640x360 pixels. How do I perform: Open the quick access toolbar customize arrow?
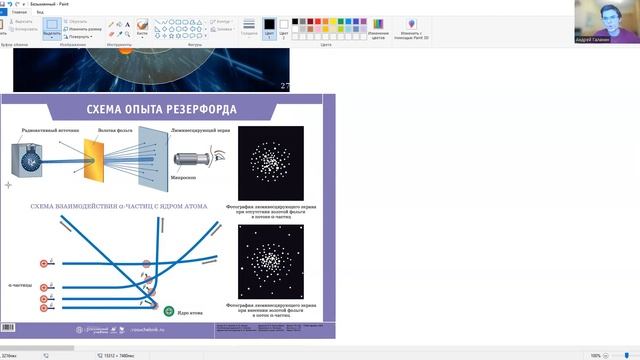(24, 4)
